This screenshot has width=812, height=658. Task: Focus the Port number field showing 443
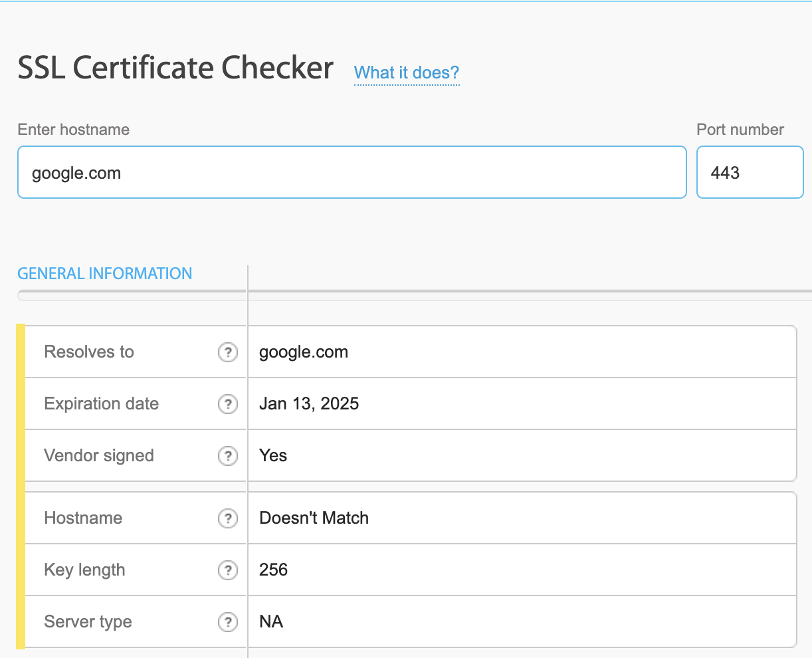[x=750, y=172]
